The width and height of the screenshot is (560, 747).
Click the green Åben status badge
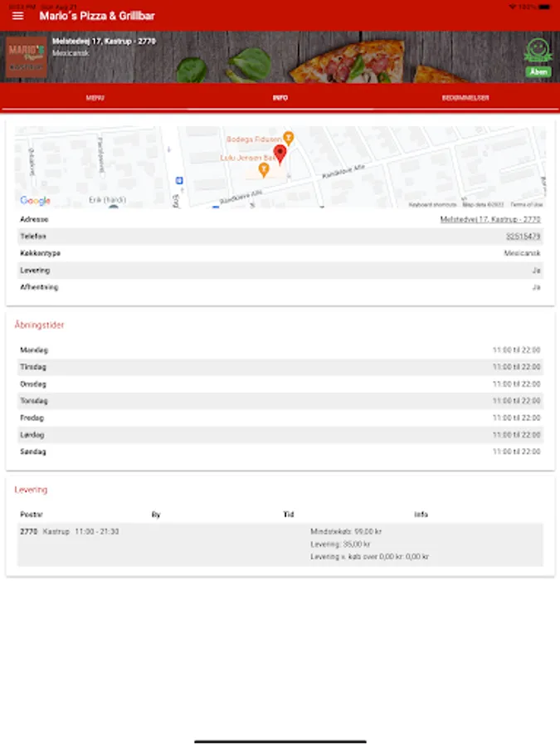coord(538,72)
